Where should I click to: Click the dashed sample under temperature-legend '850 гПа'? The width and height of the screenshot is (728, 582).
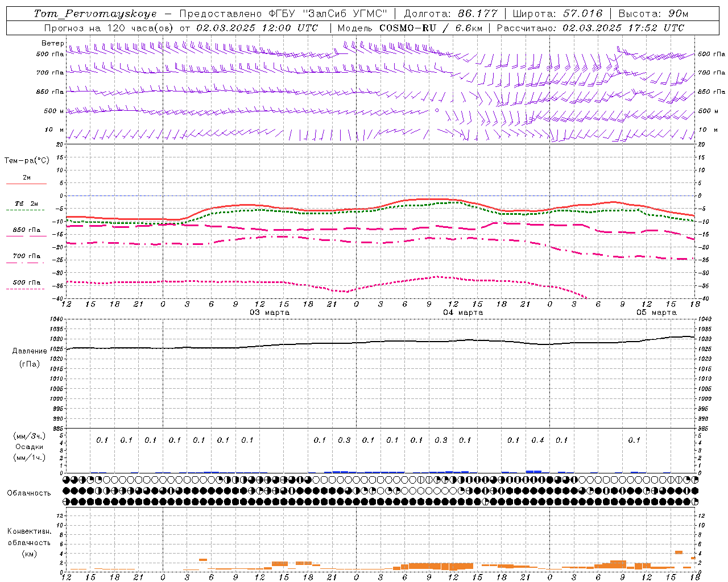point(26,236)
